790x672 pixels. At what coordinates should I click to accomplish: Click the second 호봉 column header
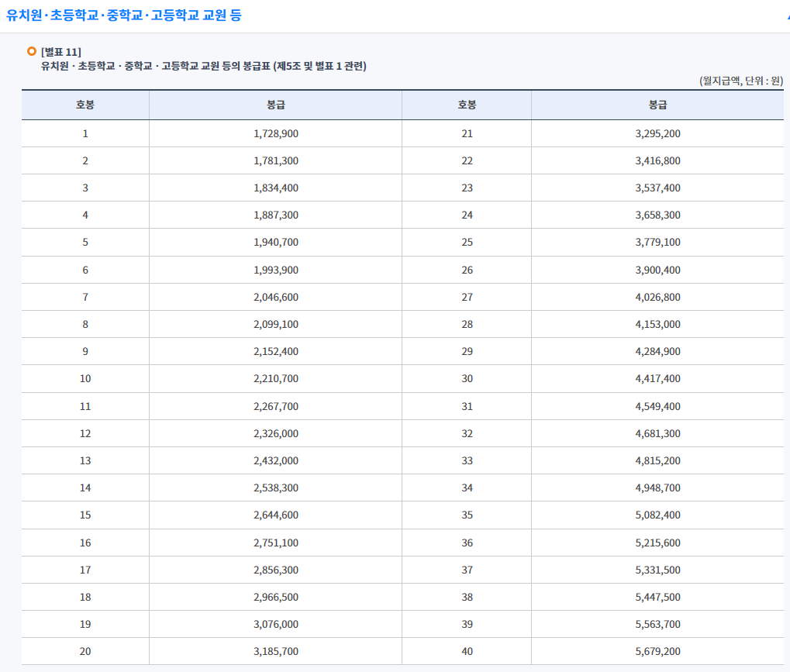click(x=467, y=105)
